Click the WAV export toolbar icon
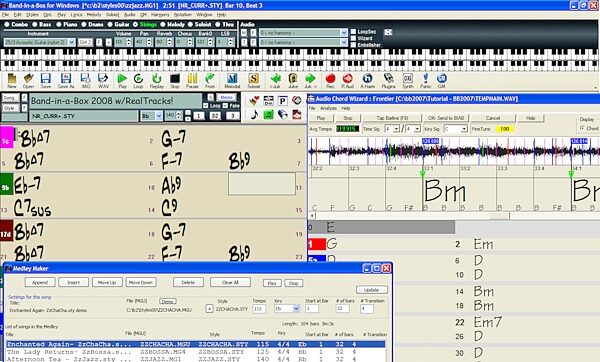 (103, 79)
